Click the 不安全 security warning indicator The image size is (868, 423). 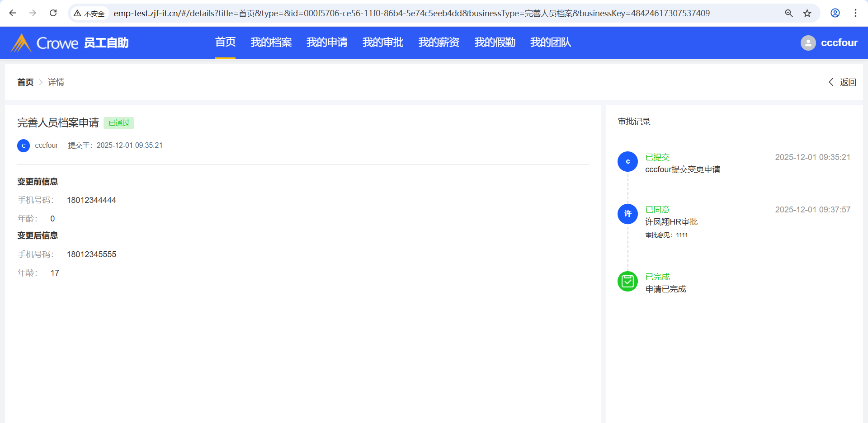click(x=89, y=14)
